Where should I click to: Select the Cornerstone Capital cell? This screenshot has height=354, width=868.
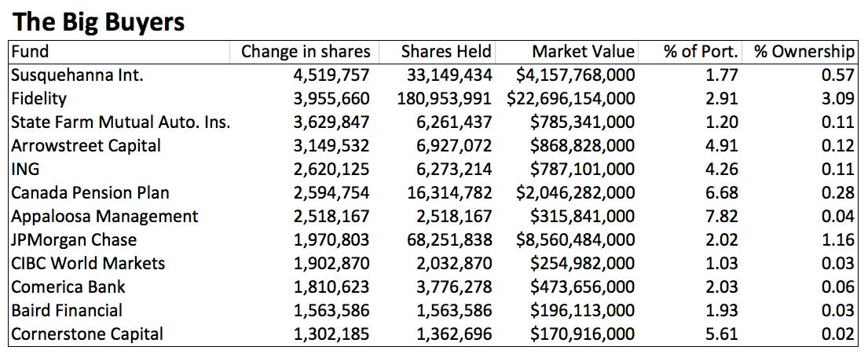tap(87, 334)
